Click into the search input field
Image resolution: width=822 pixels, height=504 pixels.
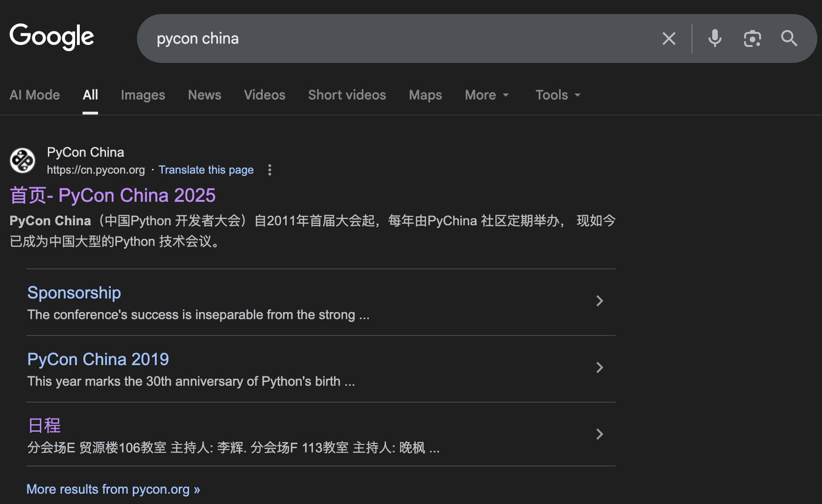tap(399, 38)
